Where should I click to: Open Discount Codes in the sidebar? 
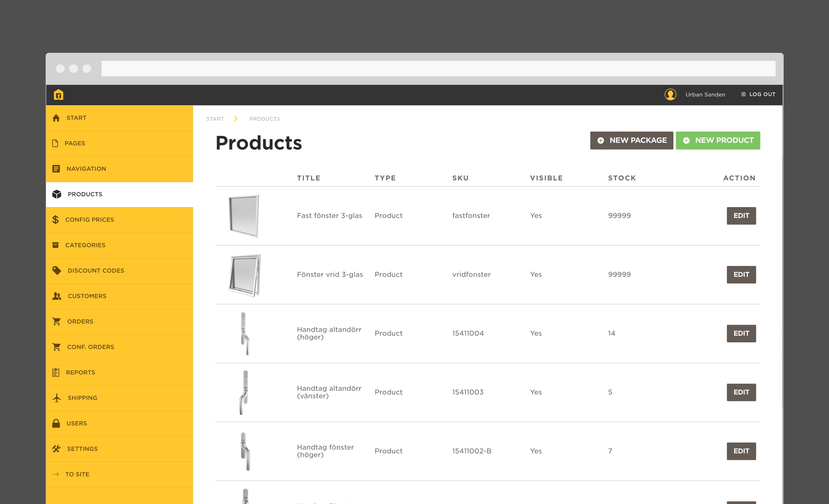(120, 271)
